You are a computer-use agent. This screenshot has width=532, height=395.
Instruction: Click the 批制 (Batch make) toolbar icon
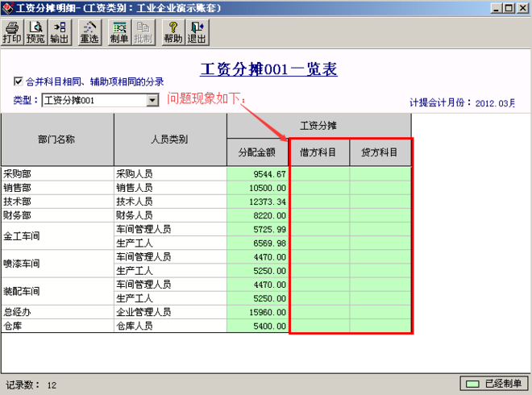click(x=142, y=32)
